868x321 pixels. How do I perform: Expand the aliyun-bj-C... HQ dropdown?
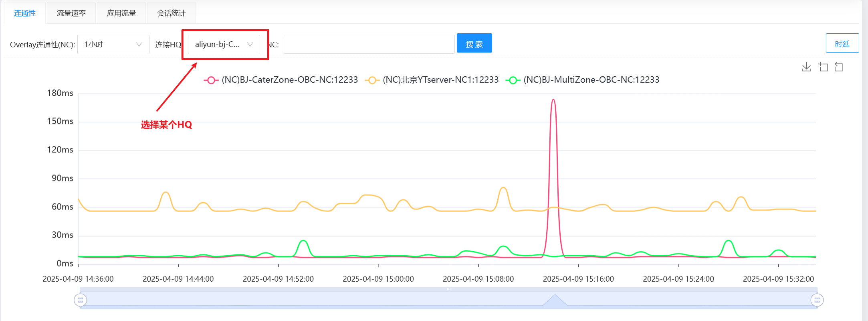[x=224, y=45]
